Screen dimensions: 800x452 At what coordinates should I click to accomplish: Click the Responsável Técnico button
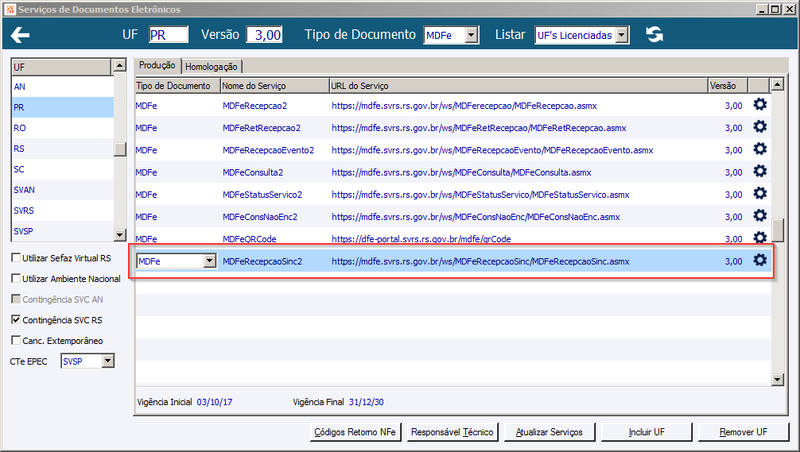(x=452, y=432)
